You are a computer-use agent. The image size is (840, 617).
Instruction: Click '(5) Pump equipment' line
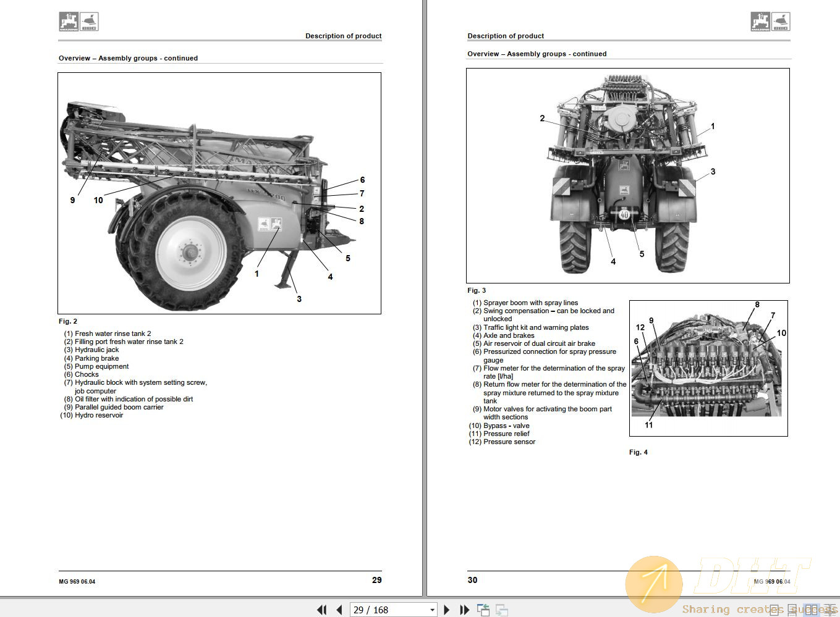click(x=96, y=366)
